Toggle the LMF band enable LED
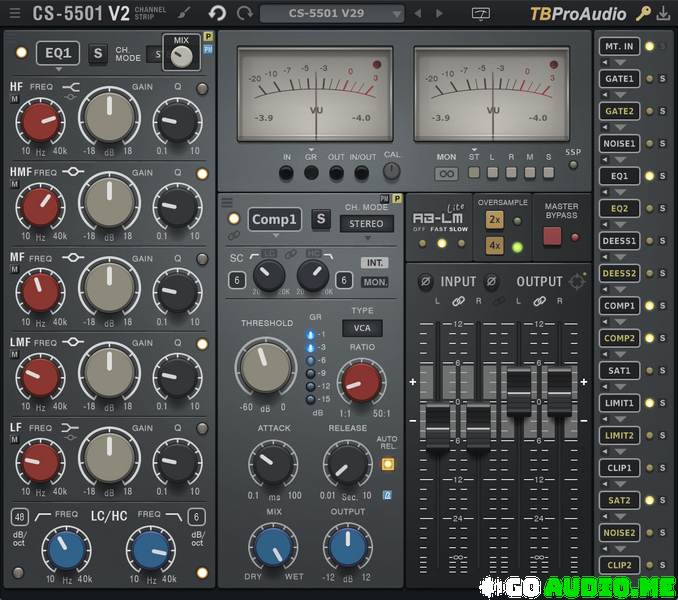 202,344
